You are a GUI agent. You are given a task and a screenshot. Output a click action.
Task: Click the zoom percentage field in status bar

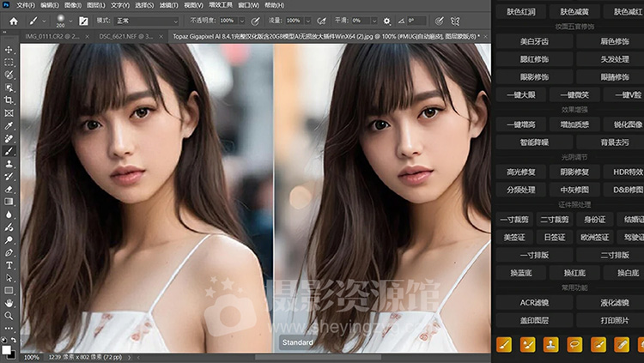pos(31,357)
